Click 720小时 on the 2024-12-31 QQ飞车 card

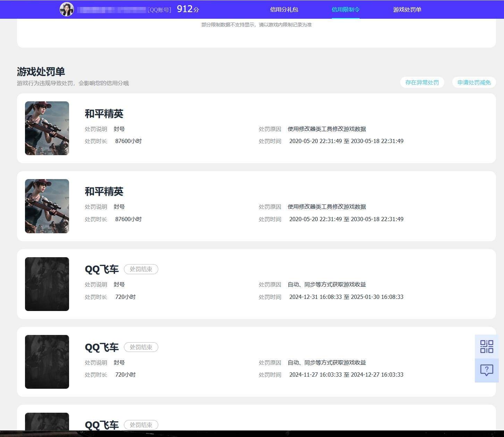click(125, 297)
